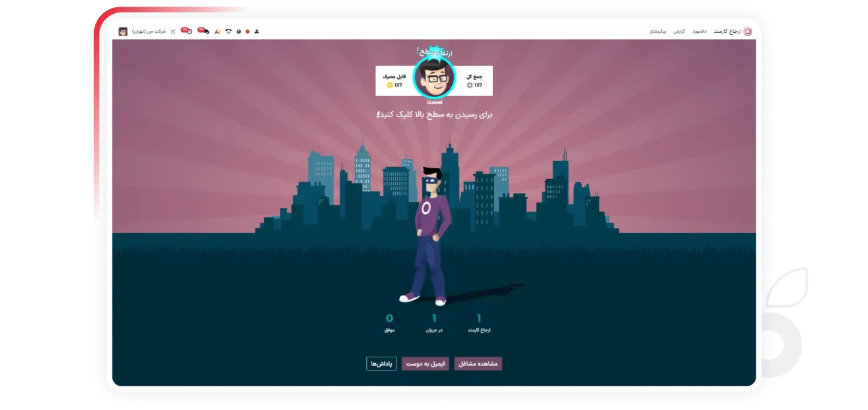868x410 pixels.
Task: Open the گزارش reporting menu
Action: pyautogui.click(x=679, y=31)
